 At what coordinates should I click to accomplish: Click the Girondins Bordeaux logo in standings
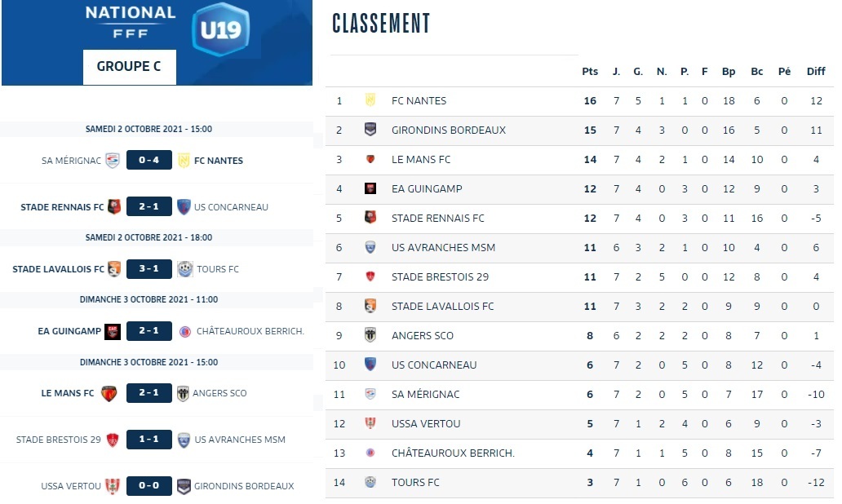point(370,130)
